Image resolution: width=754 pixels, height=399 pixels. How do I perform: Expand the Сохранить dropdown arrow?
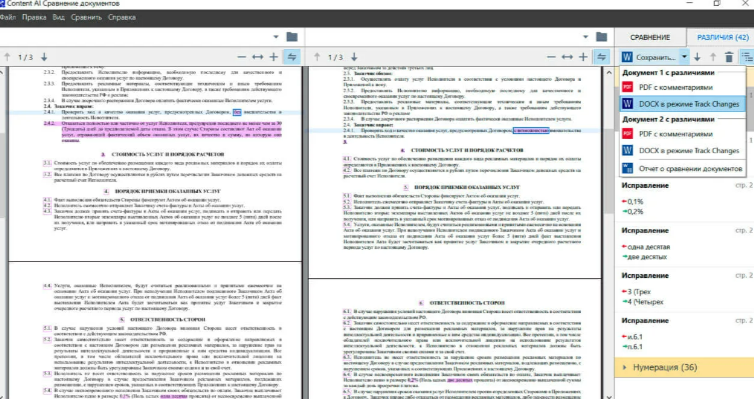tap(684, 57)
